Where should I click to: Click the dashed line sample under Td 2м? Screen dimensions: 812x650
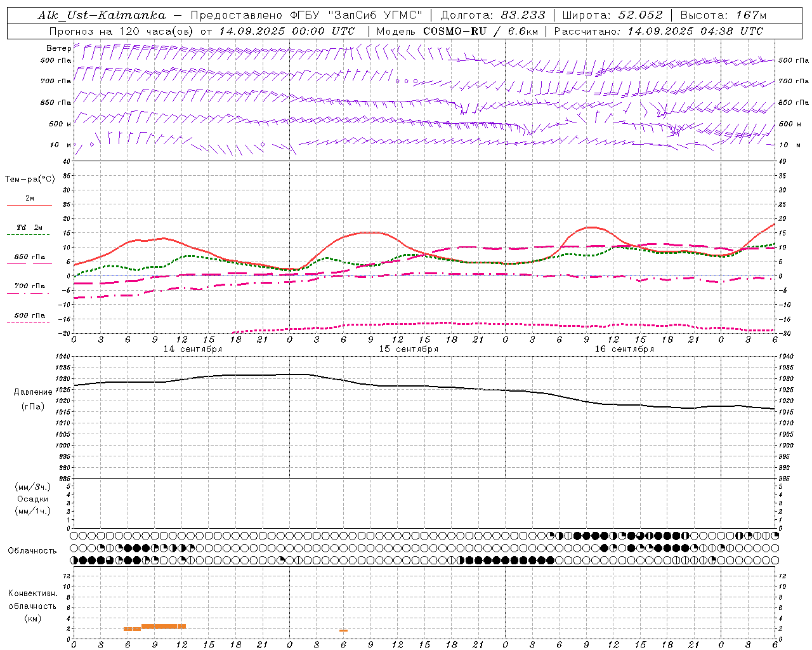point(29,234)
